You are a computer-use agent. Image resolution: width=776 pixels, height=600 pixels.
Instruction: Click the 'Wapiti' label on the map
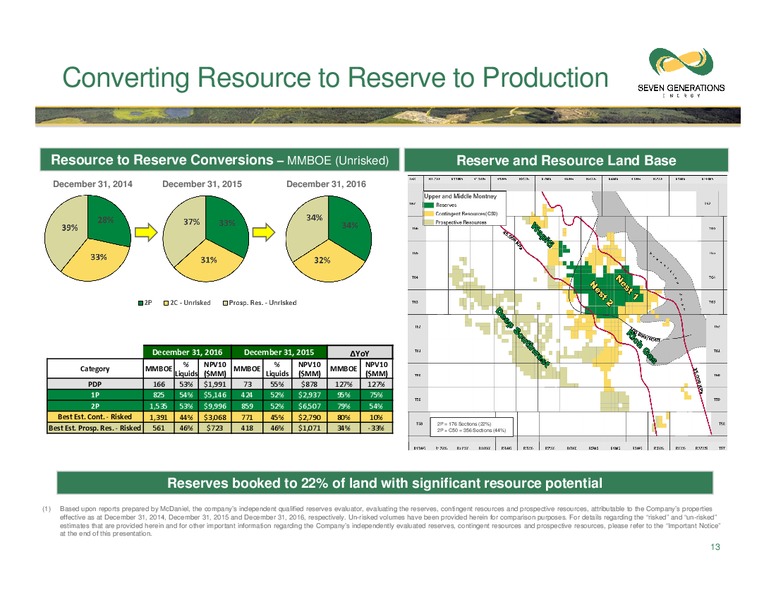point(543,236)
